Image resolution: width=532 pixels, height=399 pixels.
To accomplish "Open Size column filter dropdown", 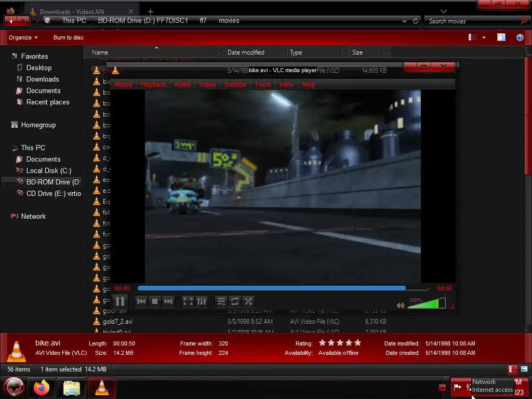I will pos(387,52).
